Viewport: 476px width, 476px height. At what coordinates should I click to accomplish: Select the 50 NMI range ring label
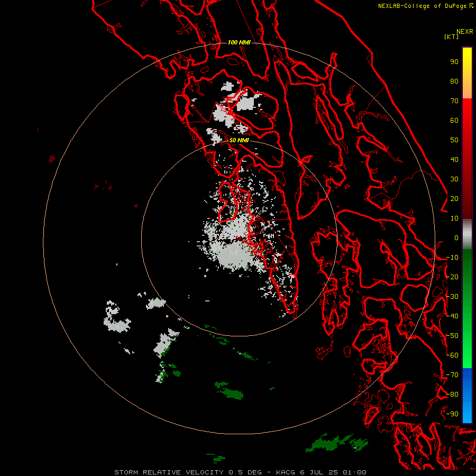coord(239,140)
